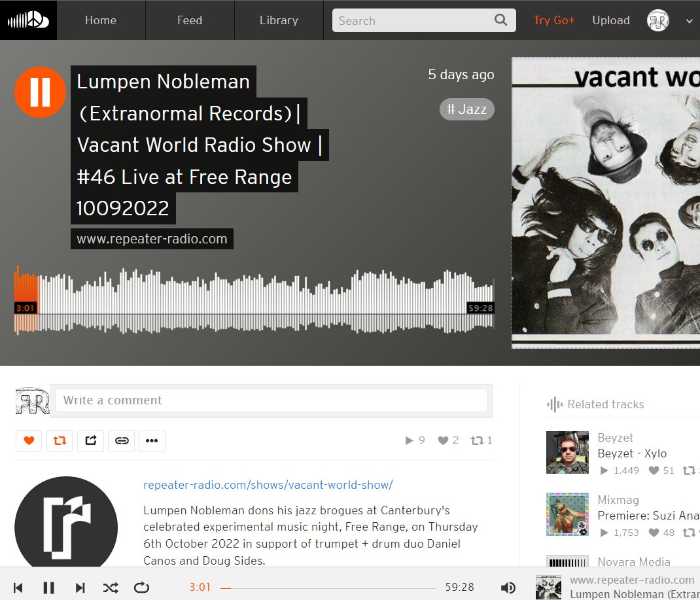Open the Lumpen Nobleman track title

[x=199, y=145]
